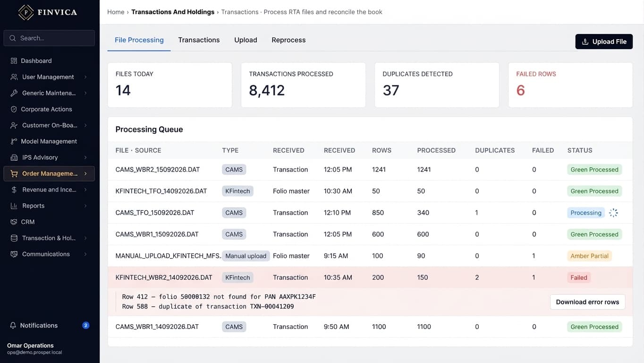
Task: Click the Corporate Actions shield icon
Action: coord(14,109)
